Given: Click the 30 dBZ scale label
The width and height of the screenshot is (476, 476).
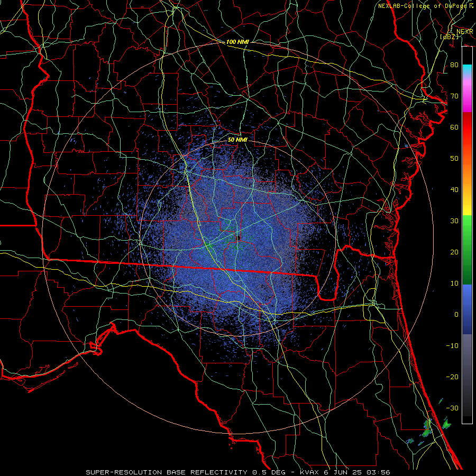Looking at the screenshot, I should click(454, 221).
